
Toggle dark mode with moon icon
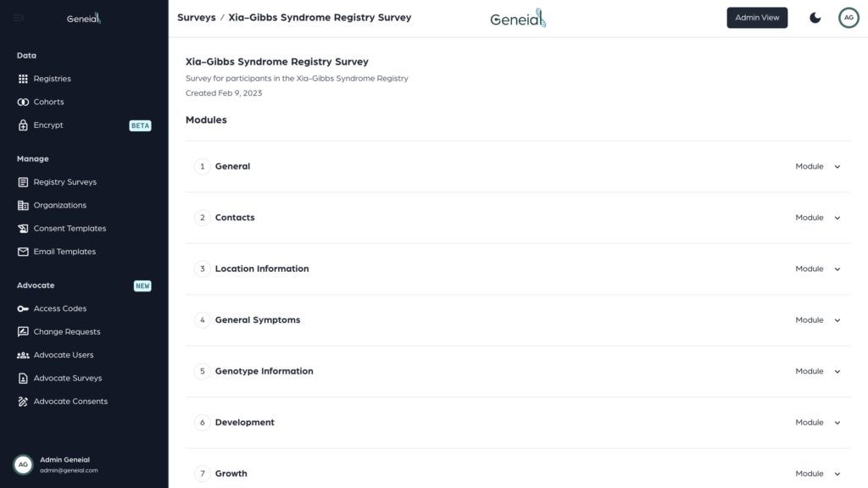pos(815,18)
